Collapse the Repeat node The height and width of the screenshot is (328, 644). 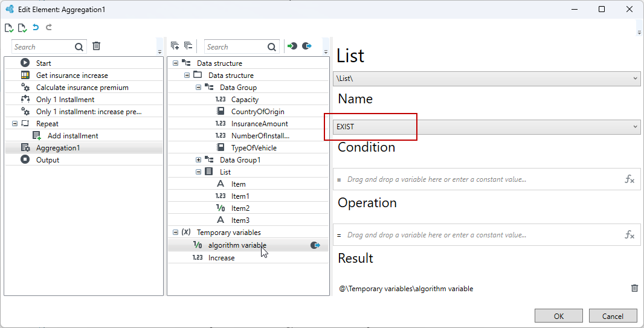[x=14, y=124]
